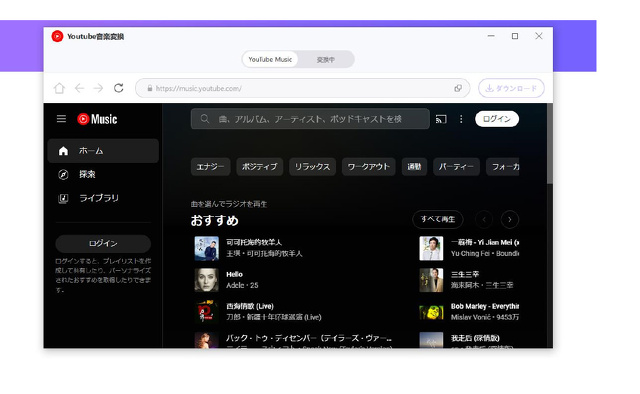Open 探索 in the sidebar
The height and width of the screenshot is (394, 640).
103,175
